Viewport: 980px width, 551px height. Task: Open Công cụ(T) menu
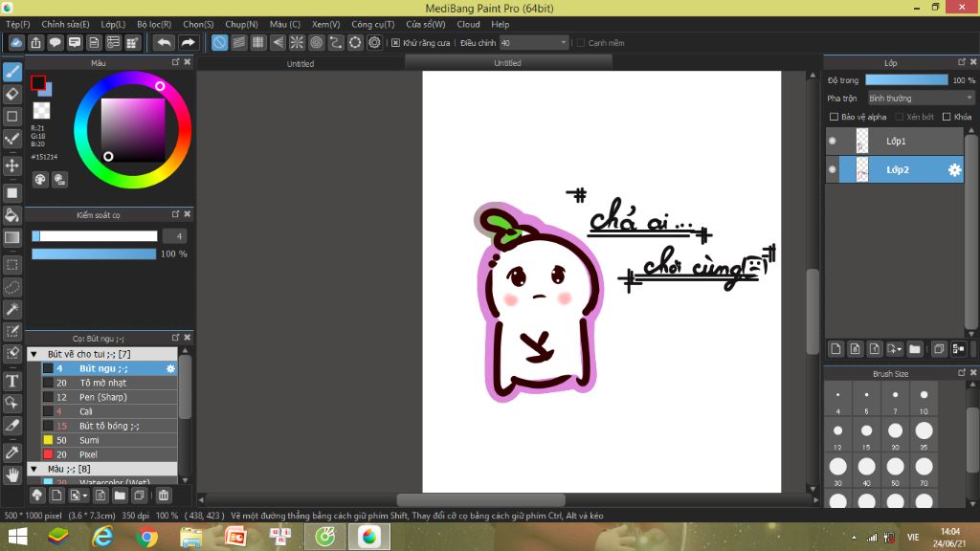click(x=373, y=24)
